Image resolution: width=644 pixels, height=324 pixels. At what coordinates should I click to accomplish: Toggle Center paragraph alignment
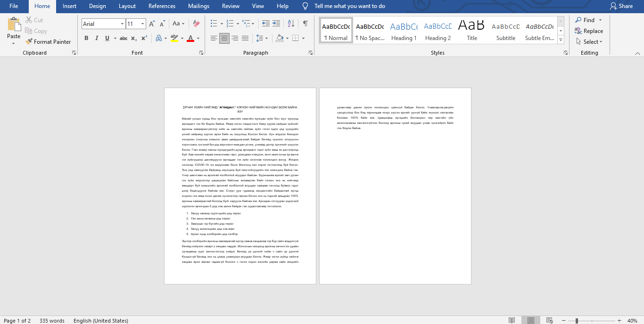(224, 38)
